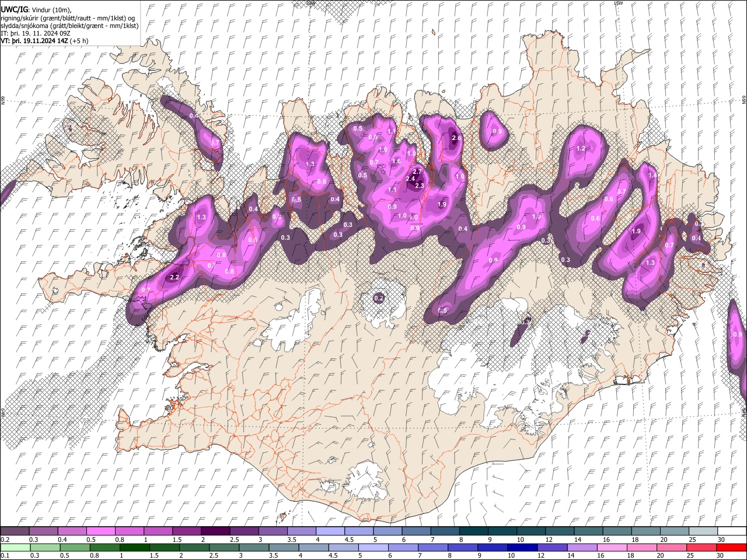Pick the lower rain legend swatch for 2.5–3
This screenshot has width=747, height=560.
coord(225,547)
